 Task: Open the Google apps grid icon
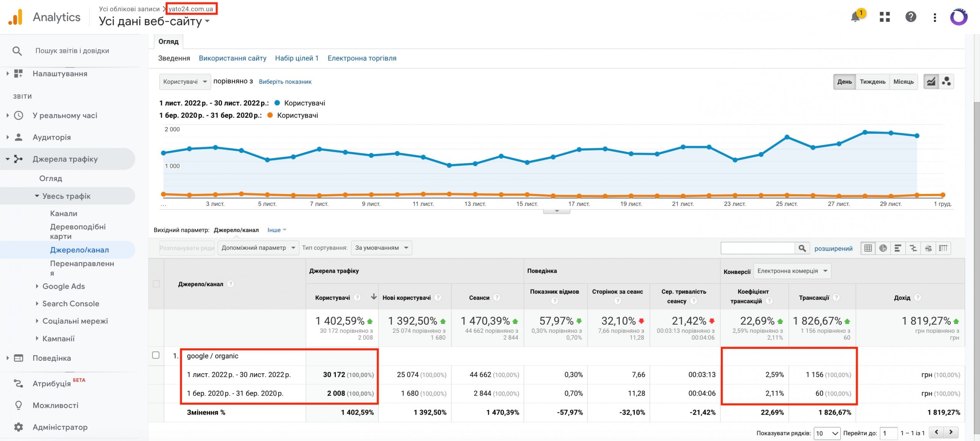pos(885,17)
